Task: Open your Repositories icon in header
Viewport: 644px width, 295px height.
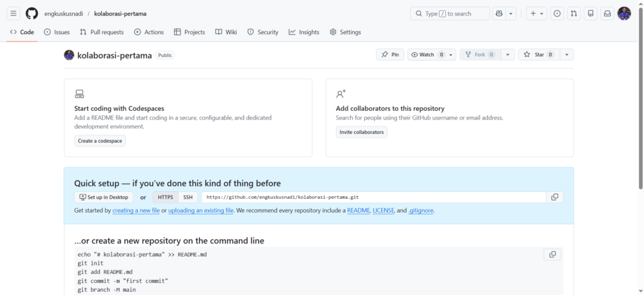Action: (x=591, y=13)
